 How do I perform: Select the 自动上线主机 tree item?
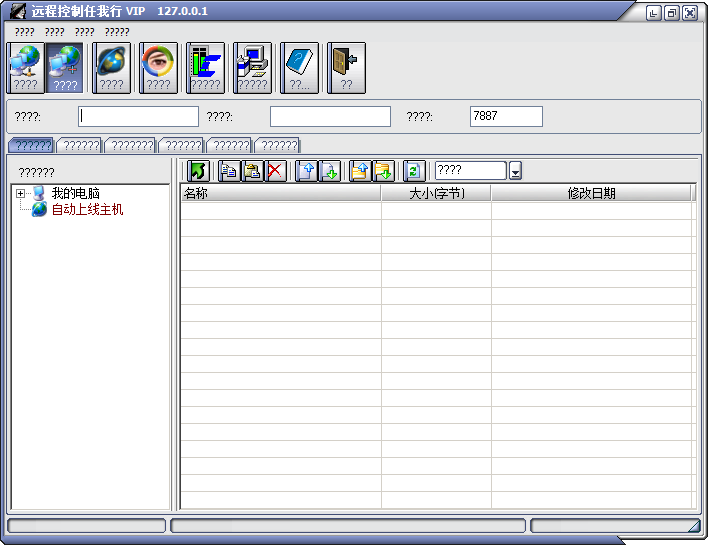point(87,210)
